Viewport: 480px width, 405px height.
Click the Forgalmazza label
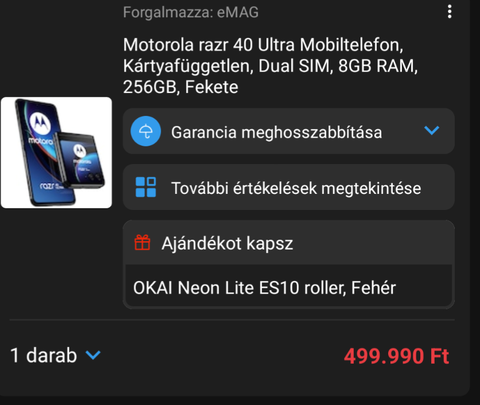[x=168, y=12]
